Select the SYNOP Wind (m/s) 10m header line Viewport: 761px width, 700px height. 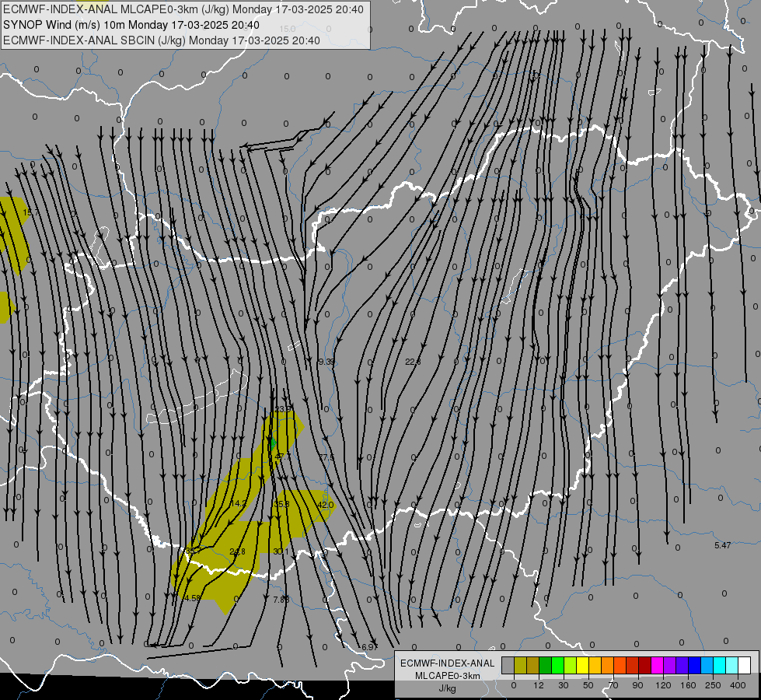tap(131, 25)
